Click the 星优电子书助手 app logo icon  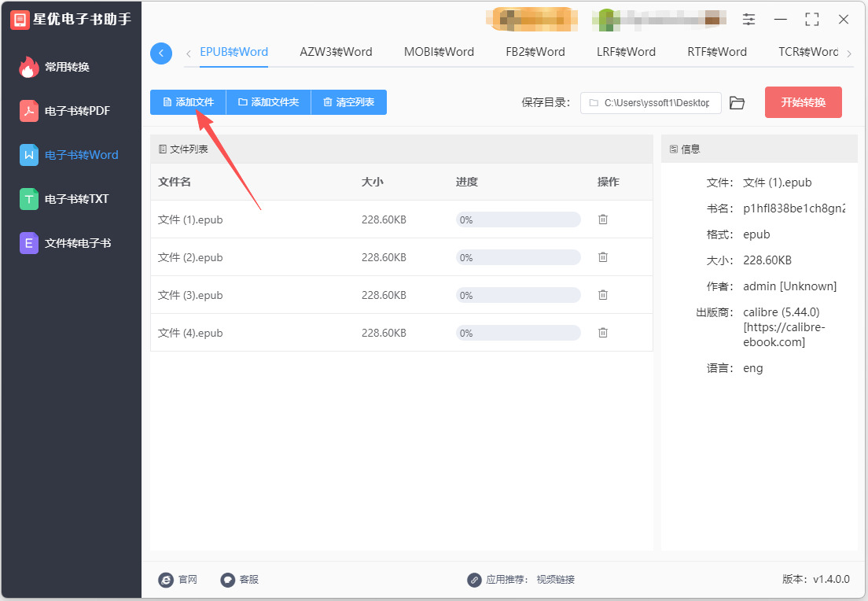pos(20,20)
